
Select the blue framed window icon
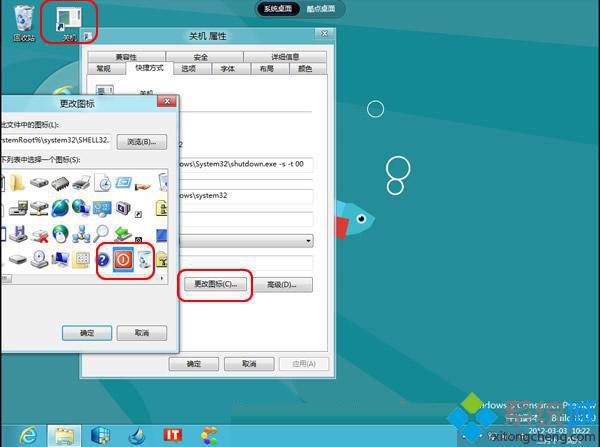click(123, 183)
